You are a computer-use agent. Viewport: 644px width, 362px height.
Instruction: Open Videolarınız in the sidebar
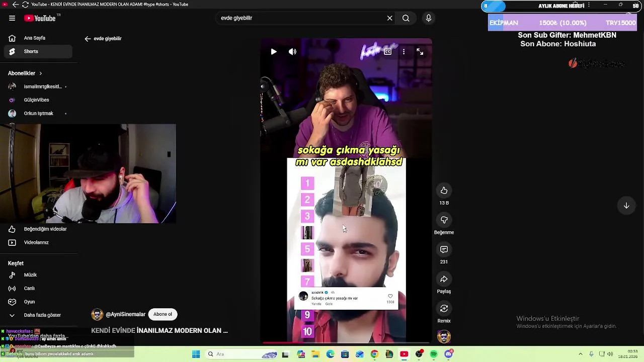(x=38, y=242)
